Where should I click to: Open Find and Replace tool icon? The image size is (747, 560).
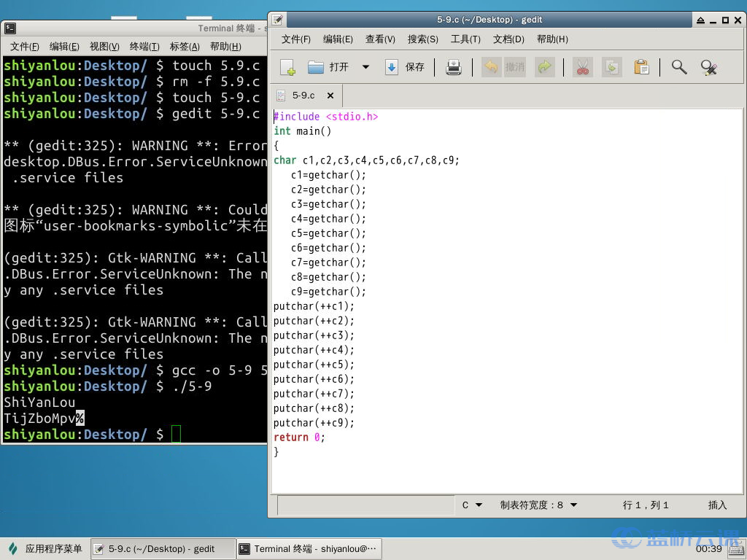tap(709, 67)
